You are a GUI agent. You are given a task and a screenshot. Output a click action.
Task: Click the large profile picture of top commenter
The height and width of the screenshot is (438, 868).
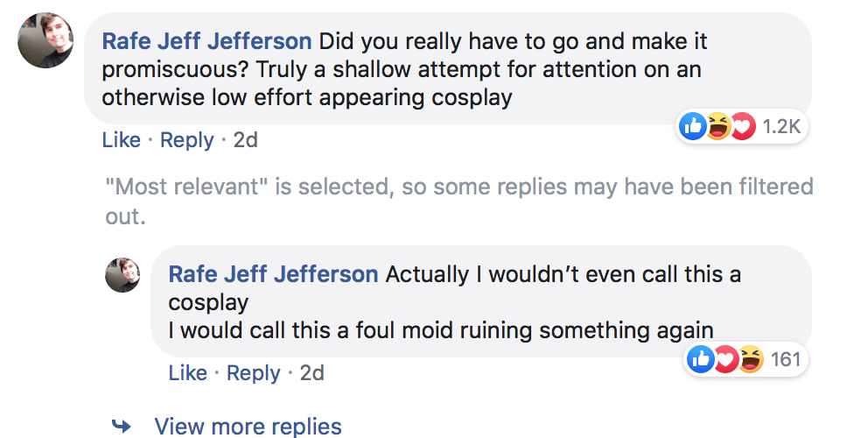[x=45, y=40]
